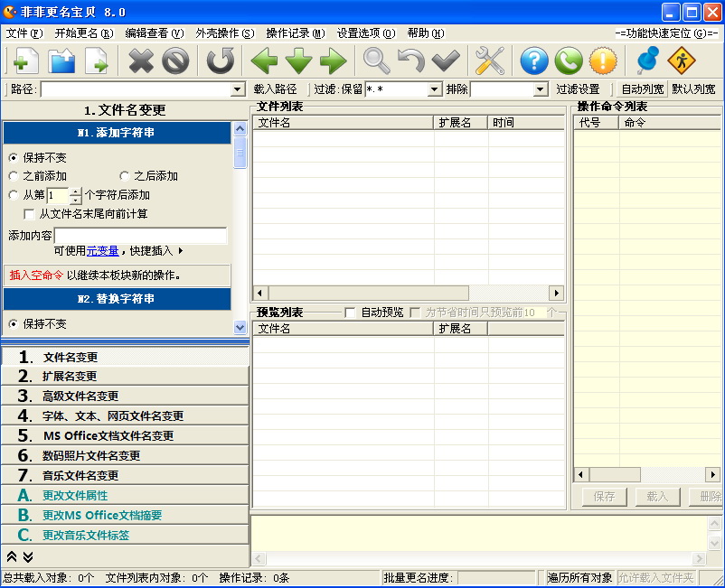Click the left panel vertical scrollbar thumb
The image size is (725, 588).
(240, 153)
